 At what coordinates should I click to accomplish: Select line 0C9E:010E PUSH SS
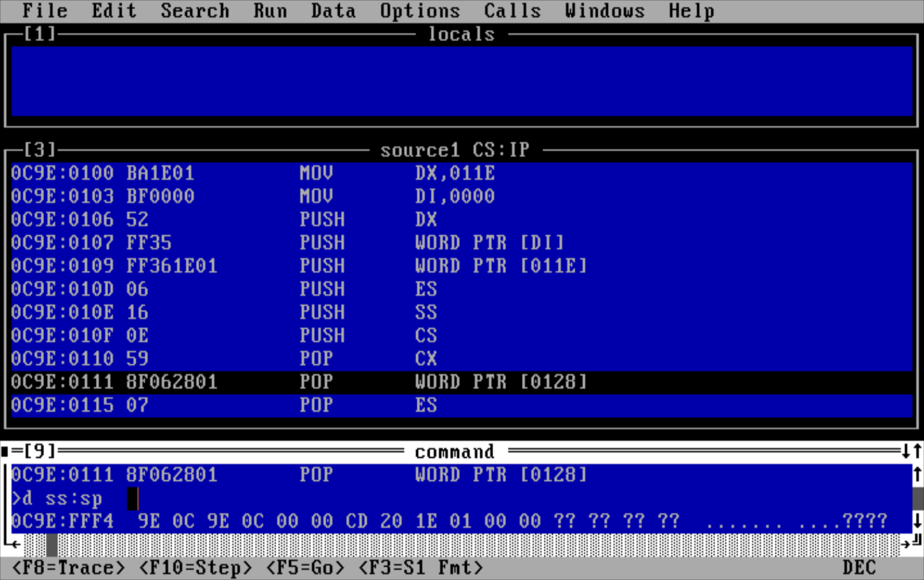pos(461,312)
